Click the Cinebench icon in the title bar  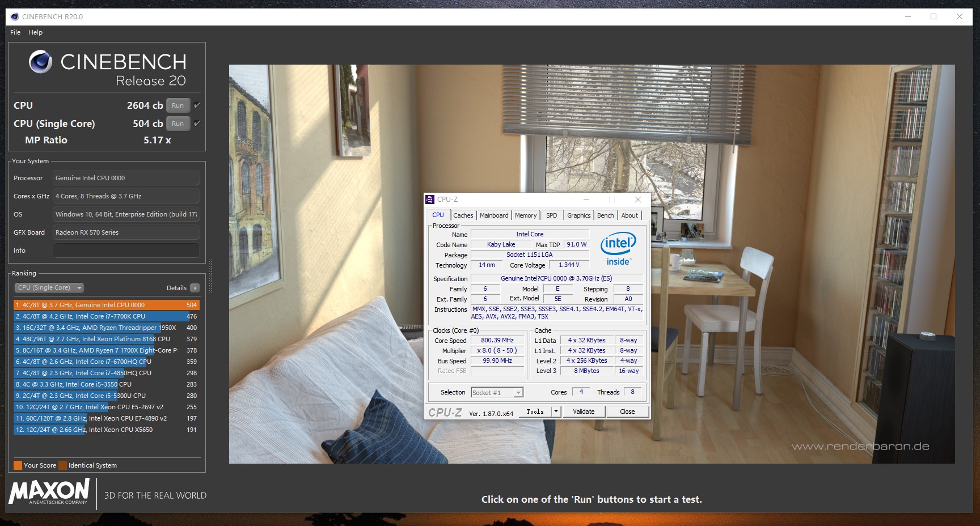15,16
